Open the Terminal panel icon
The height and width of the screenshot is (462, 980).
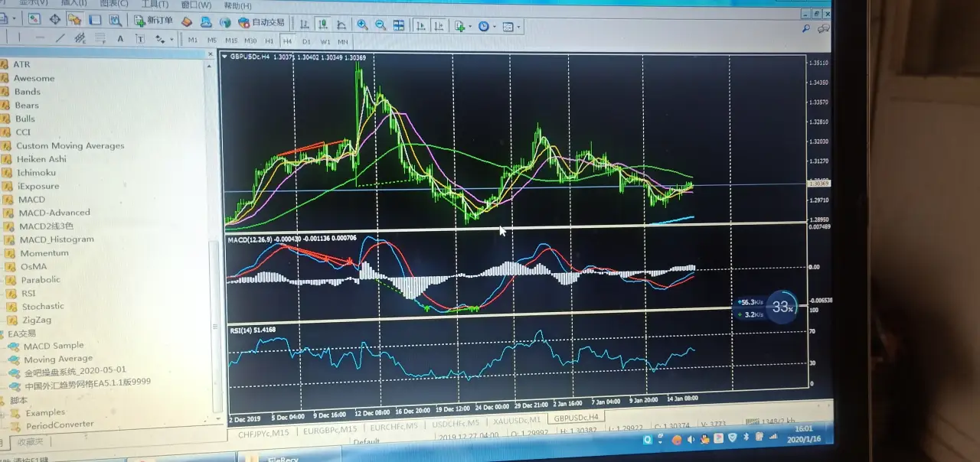[x=95, y=19]
